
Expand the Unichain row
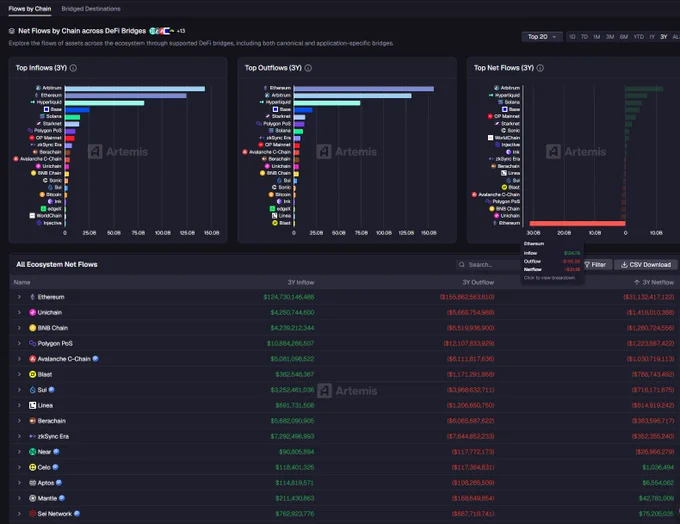[x=19, y=312]
